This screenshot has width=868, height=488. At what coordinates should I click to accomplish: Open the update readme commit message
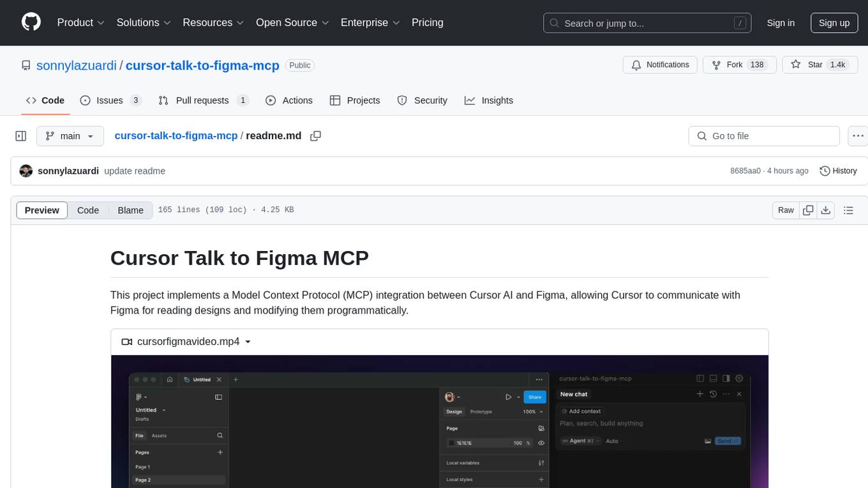[x=135, y=171]
